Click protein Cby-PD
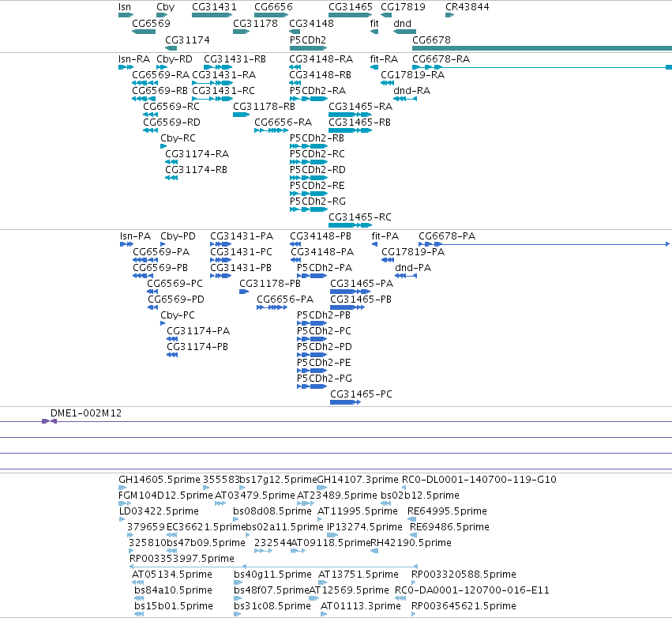The image size is (672, 618). [x=163, y=244]
